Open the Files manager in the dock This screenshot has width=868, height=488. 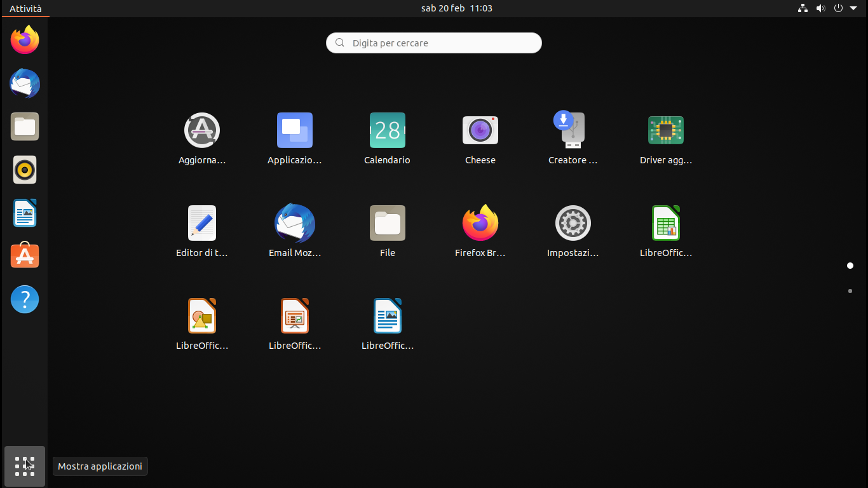tap(25, 126)
